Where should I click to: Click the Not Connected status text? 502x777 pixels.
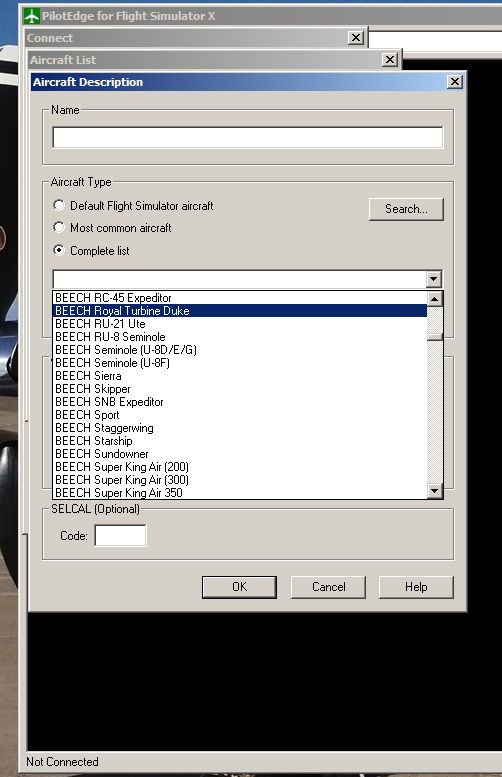coord(62,762)
